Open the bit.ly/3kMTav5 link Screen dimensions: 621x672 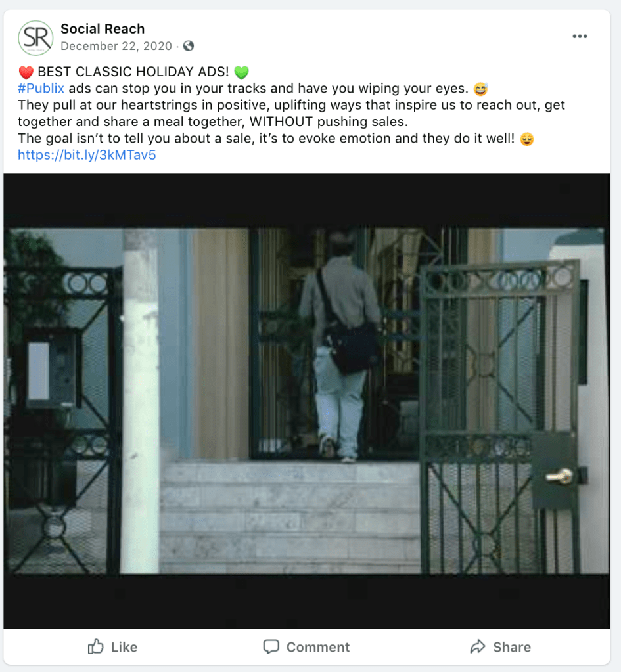(87, 155)
